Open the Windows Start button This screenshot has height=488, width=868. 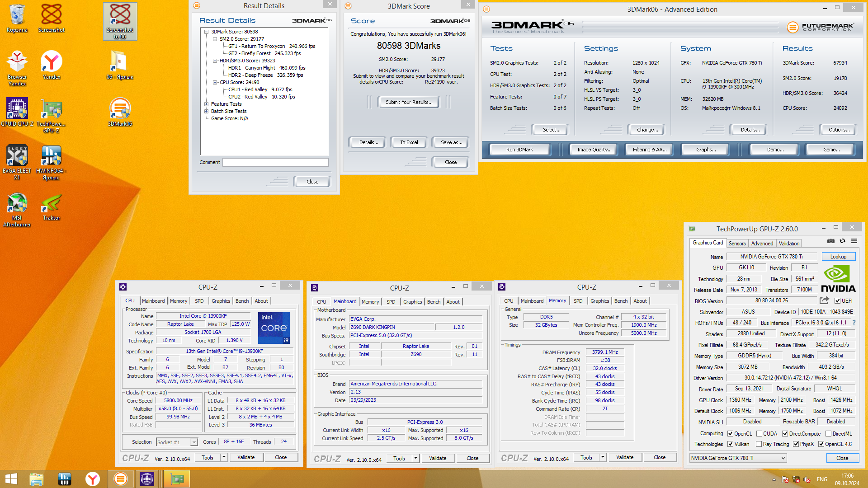pos(11,479)
